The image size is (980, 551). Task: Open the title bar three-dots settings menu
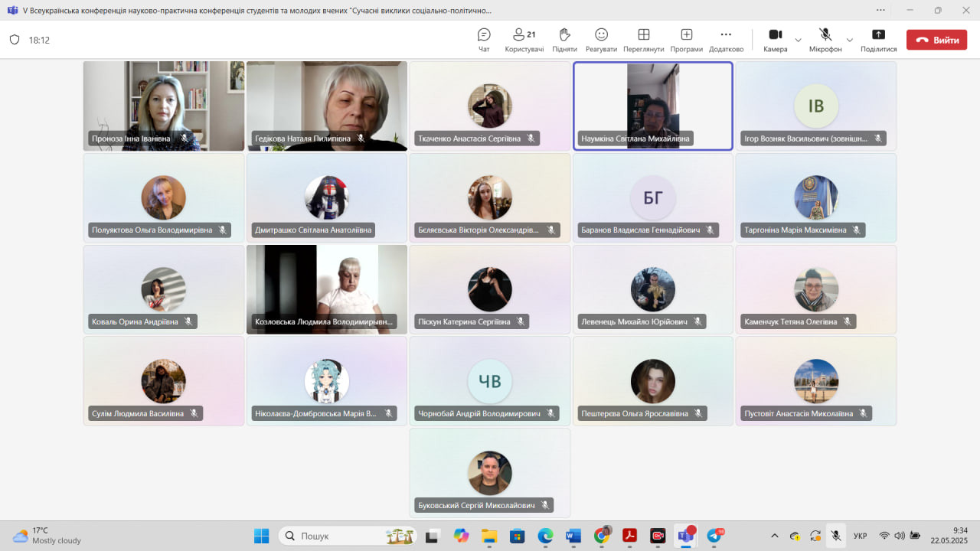click(x=880, y=10)
